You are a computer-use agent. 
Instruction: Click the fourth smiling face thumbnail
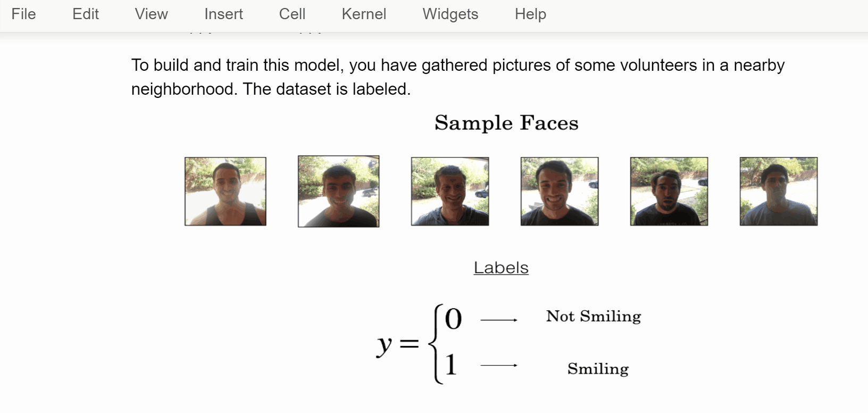coord(560,191)
